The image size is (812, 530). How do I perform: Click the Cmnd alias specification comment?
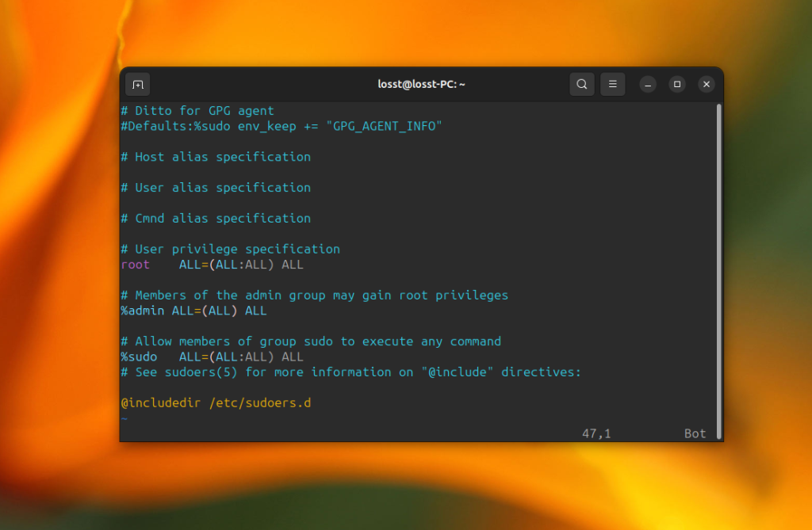pyautogui.click(x=216, y=219)
